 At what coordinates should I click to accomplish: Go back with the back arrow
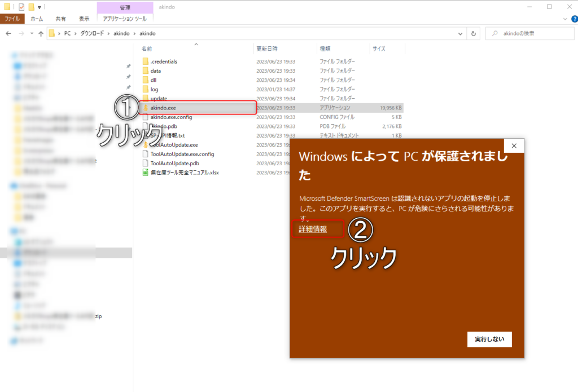tap(9, 34)
